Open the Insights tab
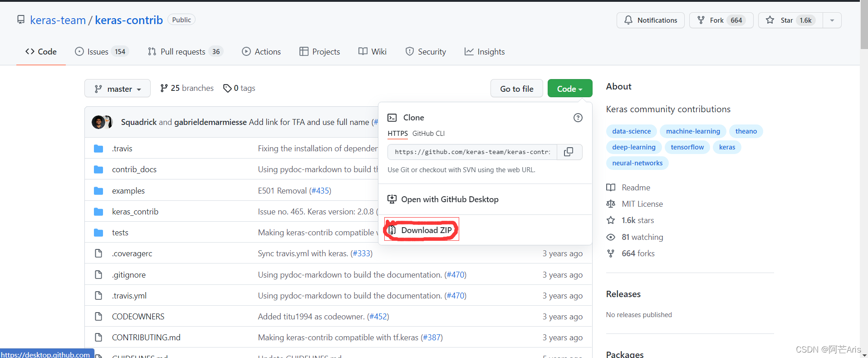The width and height of the screenshot is (868, 358). coord(484,52)
